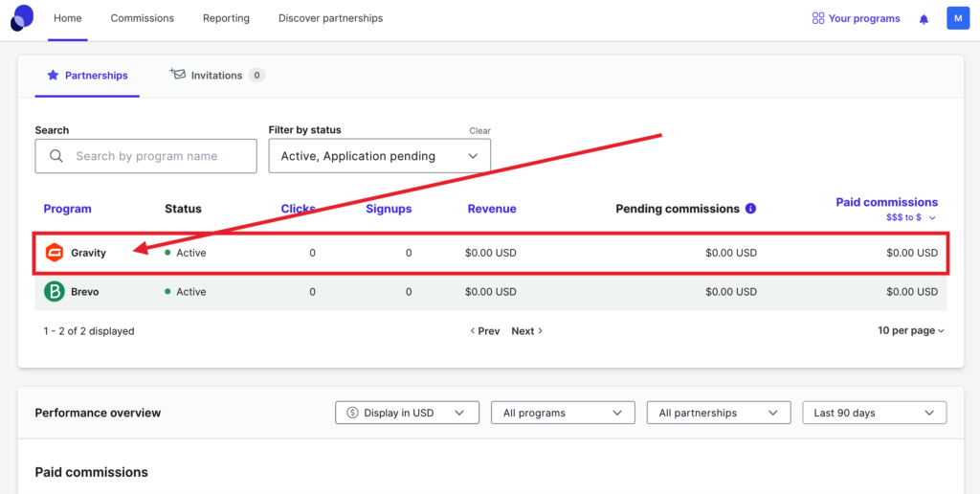This screenshot has height=494, width=980.
Task: Go to the Next page of results
Action: [526, 331]
